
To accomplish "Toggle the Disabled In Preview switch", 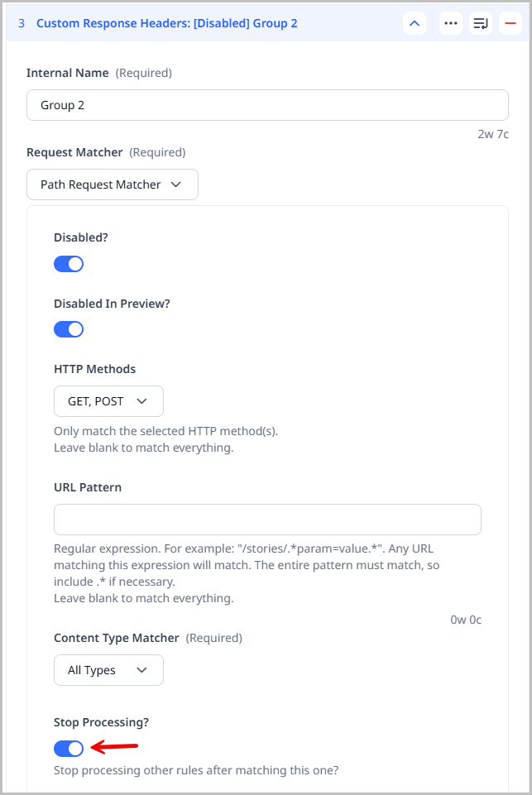I will coord(69,328).
